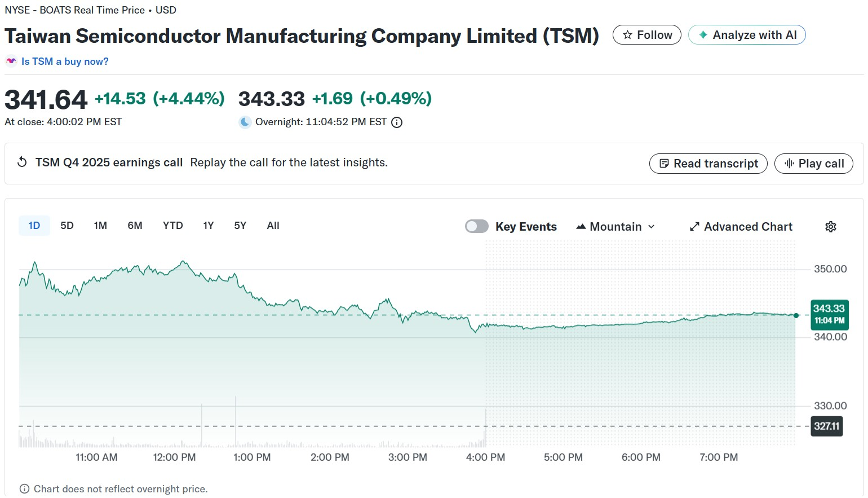The height and width of the screenshot is (498, 868).
Task: Enable the Key Events toggle
Action: coord(476,226)
